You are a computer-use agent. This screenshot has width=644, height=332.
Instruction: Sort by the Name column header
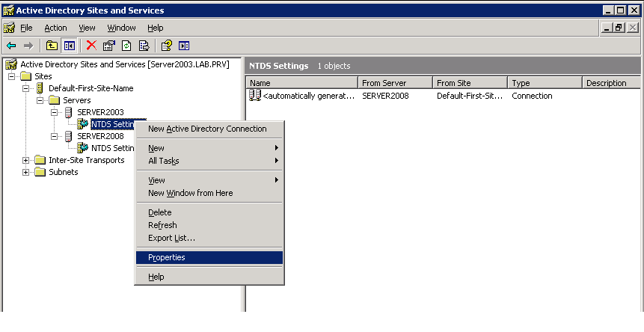coord(302,83)
